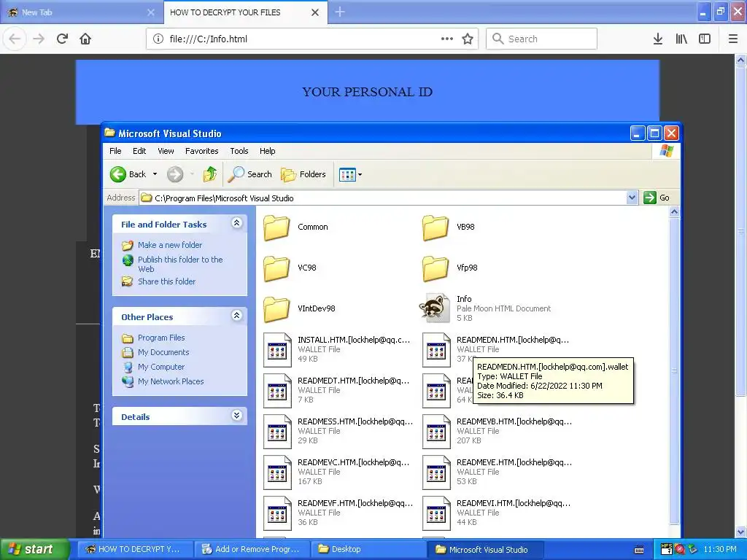This screenshot has width=747, height=560.
Task: Click the site info icon in URL bar
Action: 158,39
